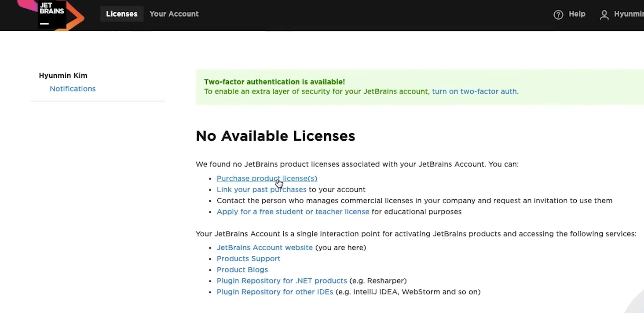Click 'single interaction point' paragraph text
644x313 pixels.
point(416,234)
